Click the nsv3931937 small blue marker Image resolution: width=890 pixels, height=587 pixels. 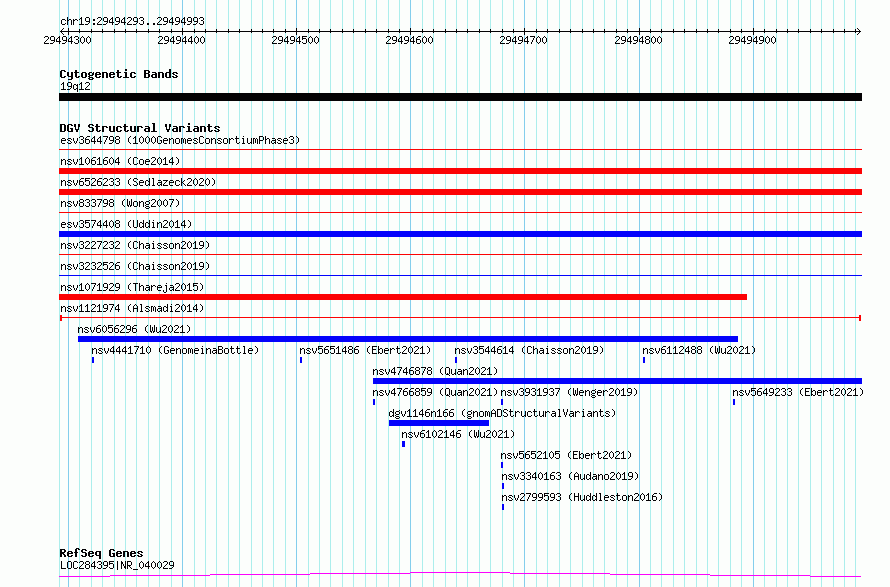502,402
